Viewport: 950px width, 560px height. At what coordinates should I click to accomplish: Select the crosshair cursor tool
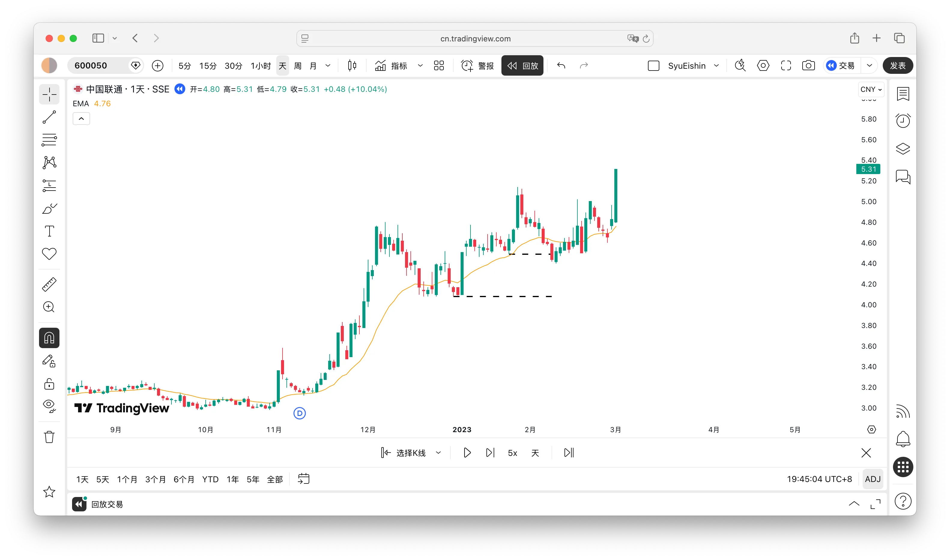49,94
